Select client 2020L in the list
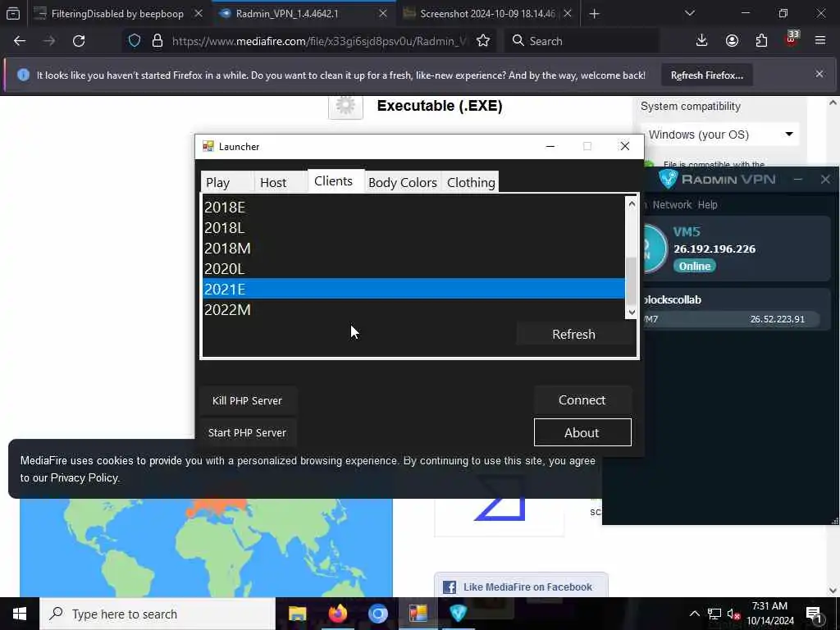 [413, 268]
